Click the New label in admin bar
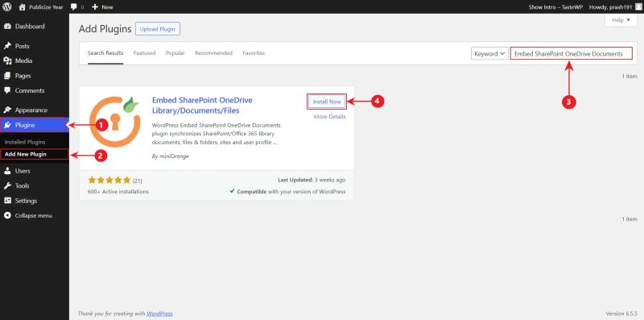Image resolution: width=644 pixels, height=320 pixels. 107,7
